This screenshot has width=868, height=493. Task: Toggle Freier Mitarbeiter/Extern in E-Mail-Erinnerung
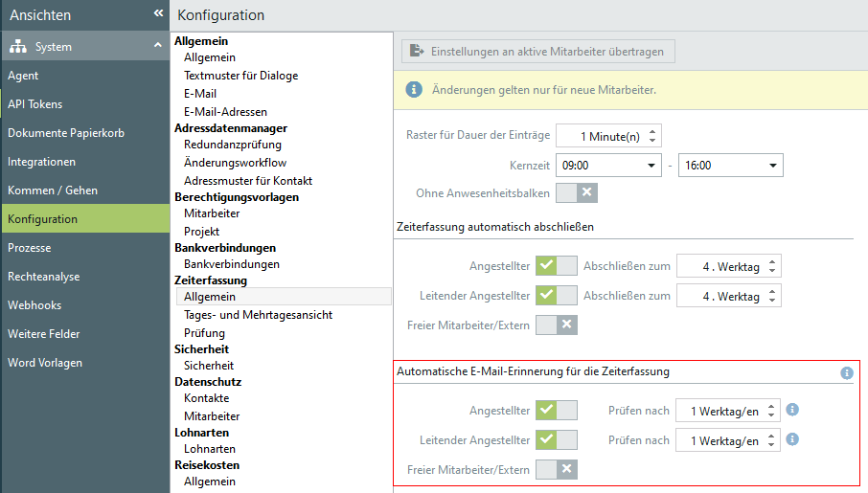pos(557,469)
